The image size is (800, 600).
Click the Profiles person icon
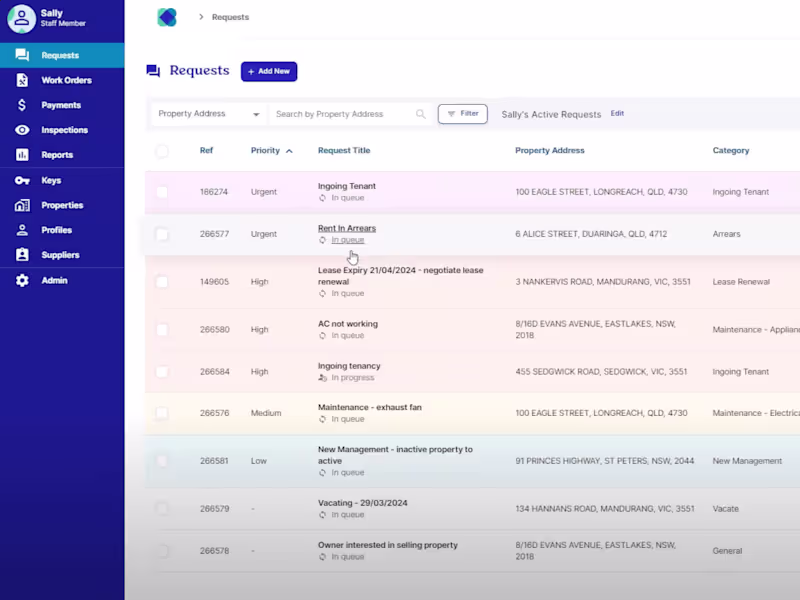[x=22, y=230]
